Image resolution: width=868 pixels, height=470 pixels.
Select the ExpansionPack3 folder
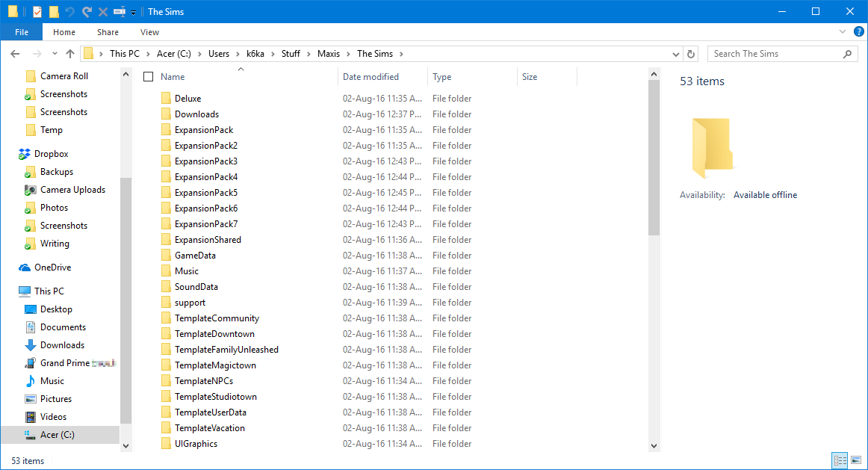tap(206, 161)
